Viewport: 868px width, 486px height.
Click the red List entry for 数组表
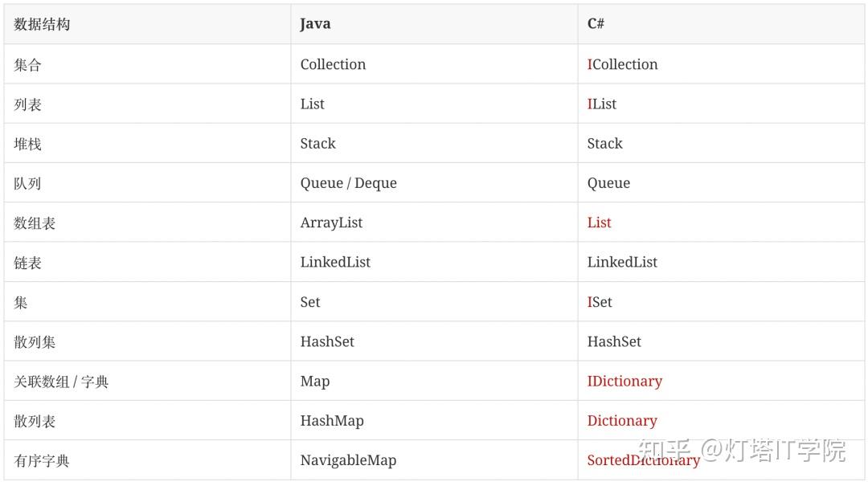point(599,223)
